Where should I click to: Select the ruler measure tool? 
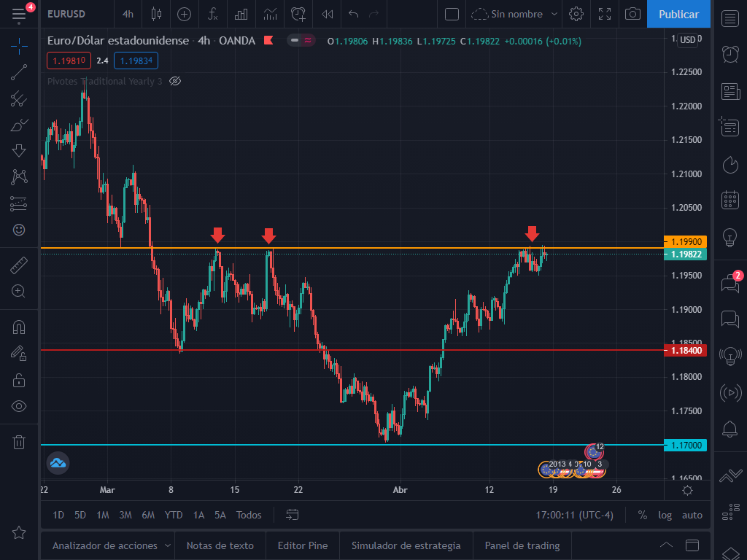tap(19, 265)
